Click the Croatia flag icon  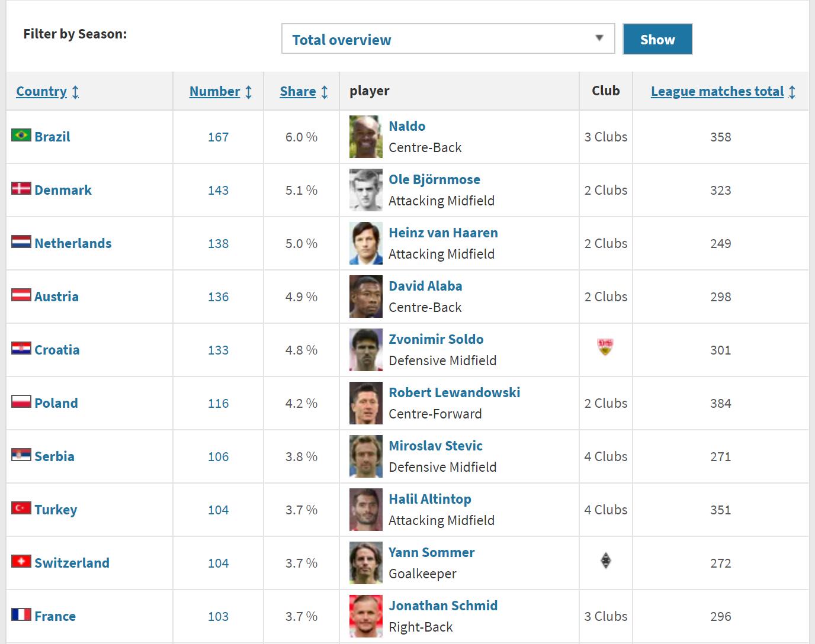21,348
